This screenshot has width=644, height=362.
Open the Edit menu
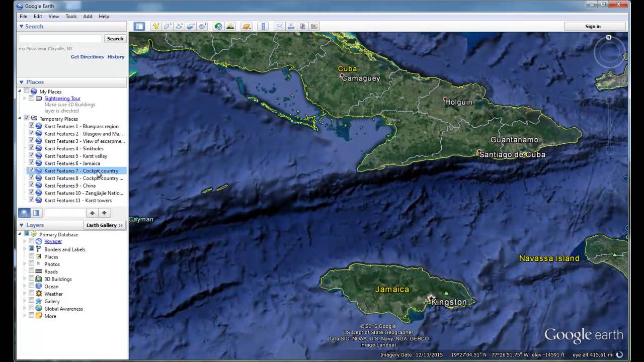(x=38, y=16)
